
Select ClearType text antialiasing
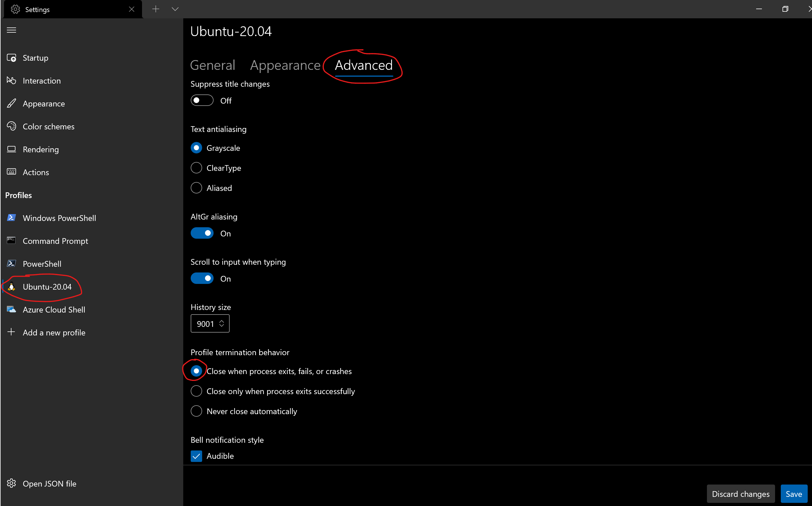(196, 168)
